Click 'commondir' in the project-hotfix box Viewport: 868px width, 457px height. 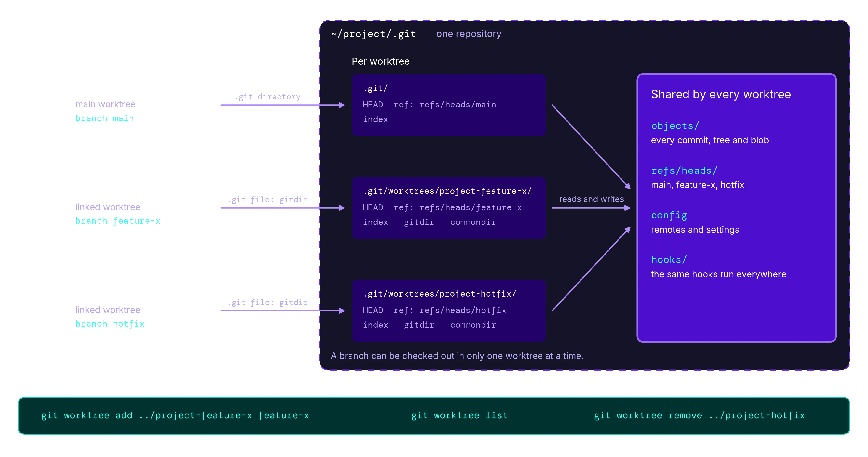(473, 325)
